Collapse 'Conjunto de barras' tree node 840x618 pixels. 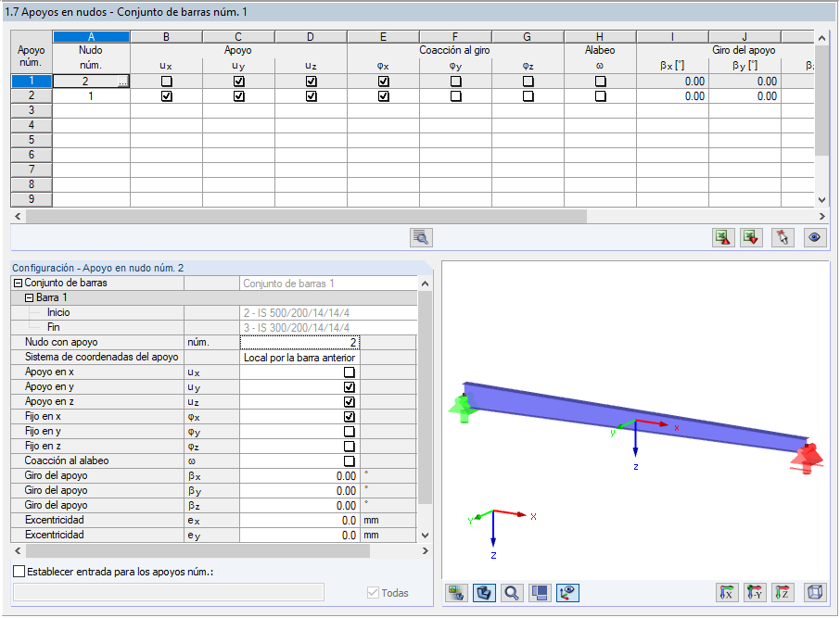pyautogui.click(x=19, y=284)
